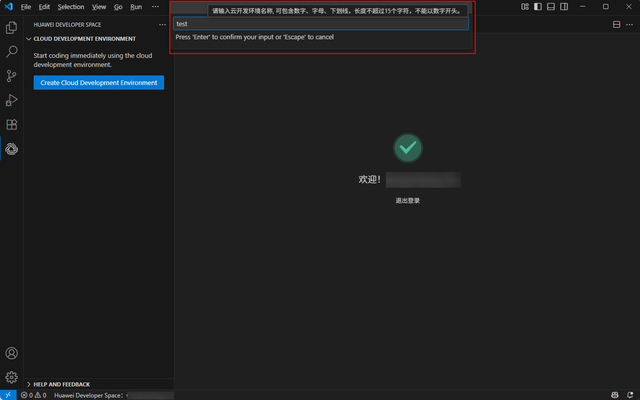Open the Explorer view in activity bar
This screenshot has width=640, height=400.
click(x=12, y=27)
